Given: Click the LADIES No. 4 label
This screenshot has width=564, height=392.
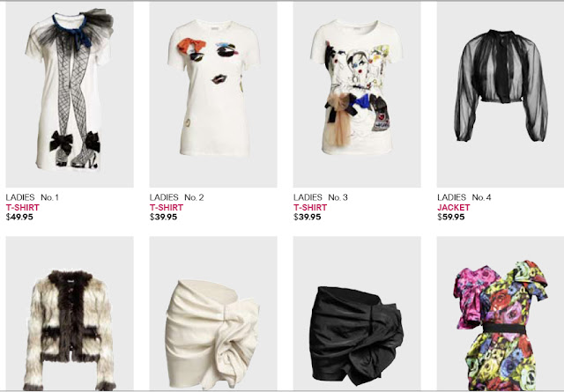Looking at the screenshot, I should (464, 197).
